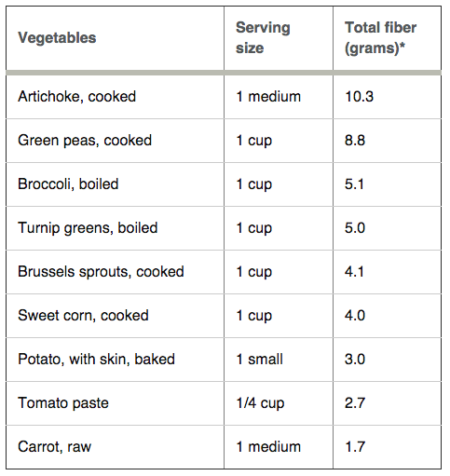This screenshot has height=476, width=450.
Task: Select the Artichoke, cooked cell
Action: (77, 97)
